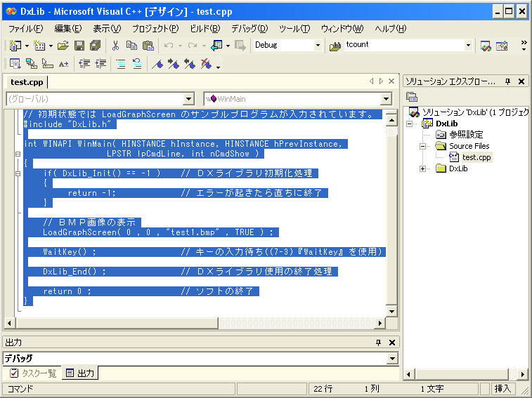Open the global scope dropdown

click(188, 99)
